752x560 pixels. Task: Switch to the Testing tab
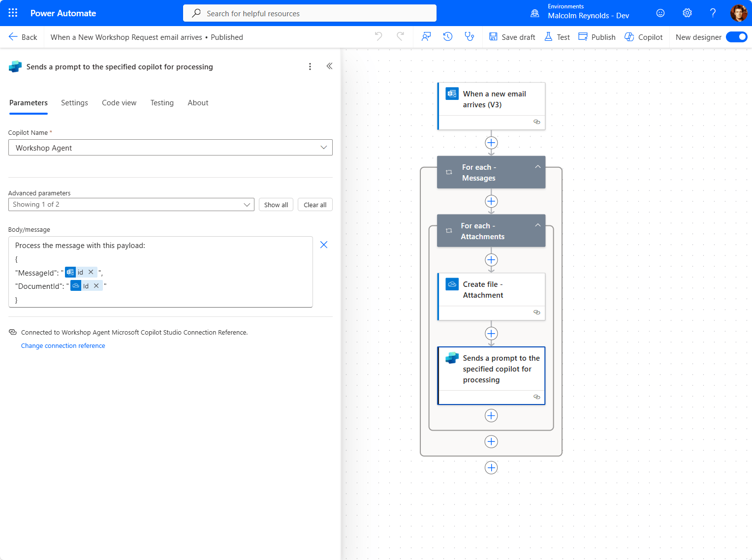[162, 103]
